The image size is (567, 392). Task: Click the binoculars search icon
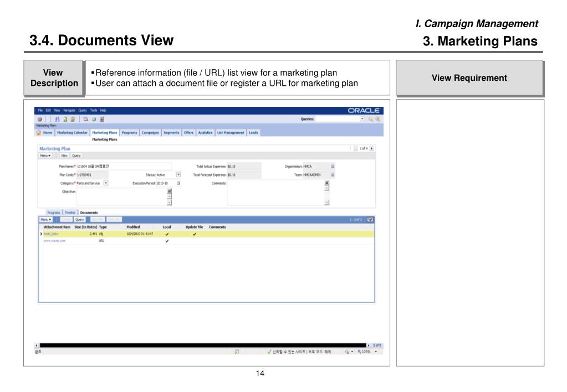[57, 119]
